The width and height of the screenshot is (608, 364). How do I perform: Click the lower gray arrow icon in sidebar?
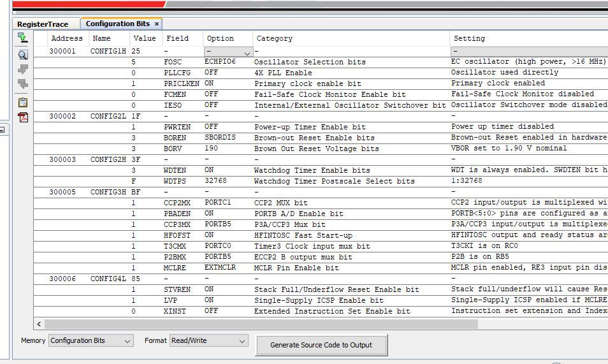pyautogui.click(x=23, y=84)
